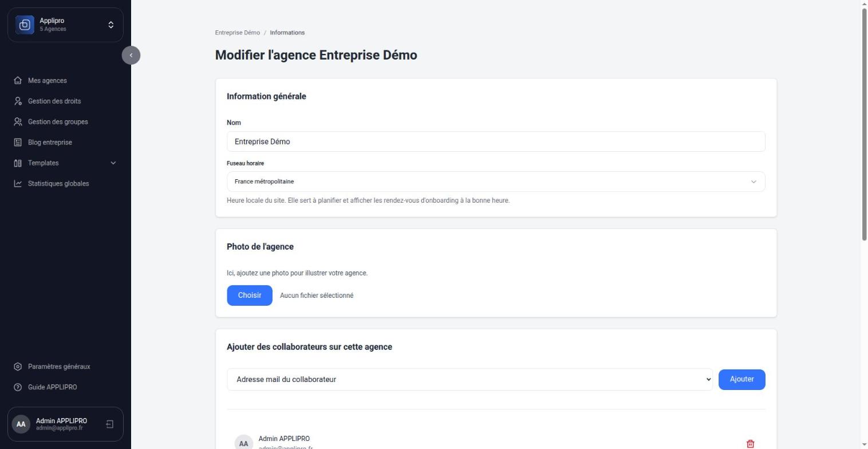Delete Admin APPLIPRO collaborator with trash icon

pyautogui.click(x=751, y=444)
